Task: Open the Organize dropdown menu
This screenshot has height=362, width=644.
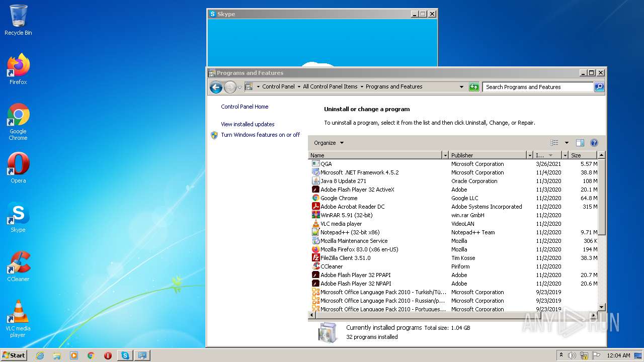Action: coord(329,143)
